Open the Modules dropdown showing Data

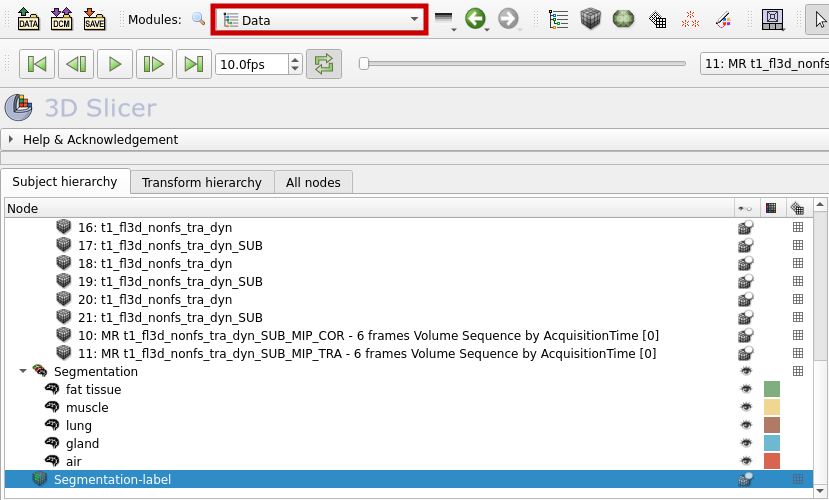[x=319, y=20]
